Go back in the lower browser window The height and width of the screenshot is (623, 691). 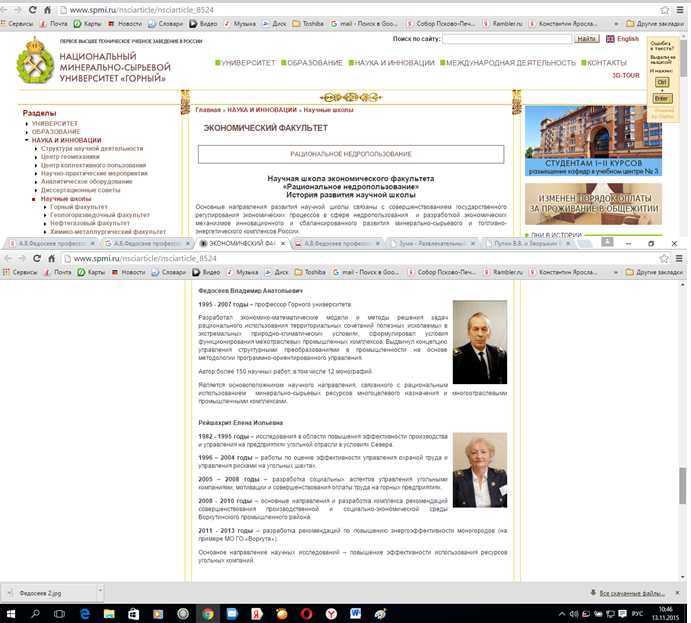click(x=8, y=259)
